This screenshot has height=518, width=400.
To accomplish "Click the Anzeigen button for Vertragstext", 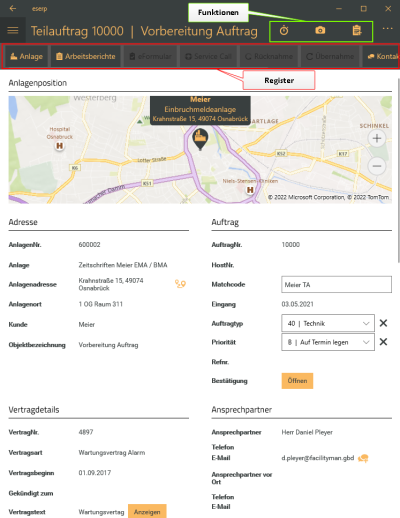I will click(x=147, y=512).
